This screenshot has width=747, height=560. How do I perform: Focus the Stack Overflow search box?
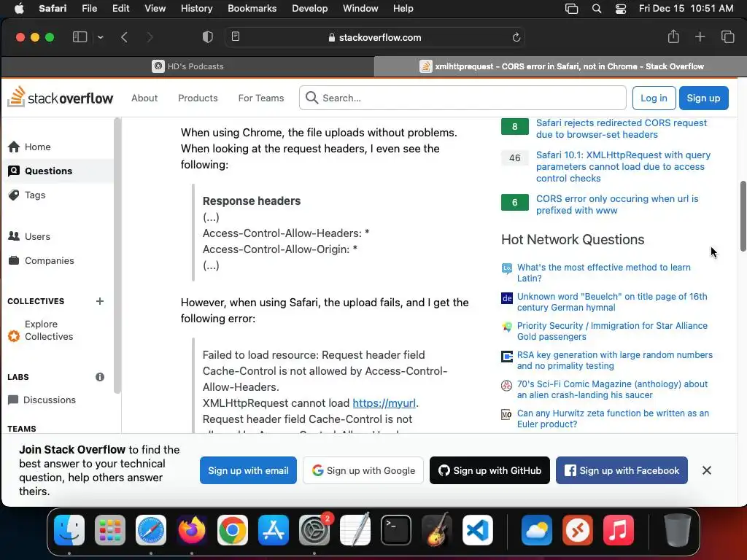462,98
